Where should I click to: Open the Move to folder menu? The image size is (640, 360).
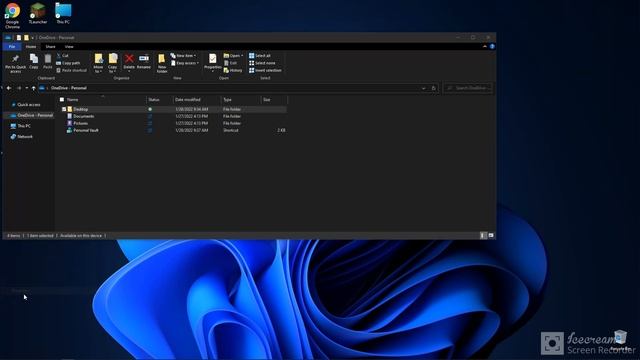click(98, 63)
